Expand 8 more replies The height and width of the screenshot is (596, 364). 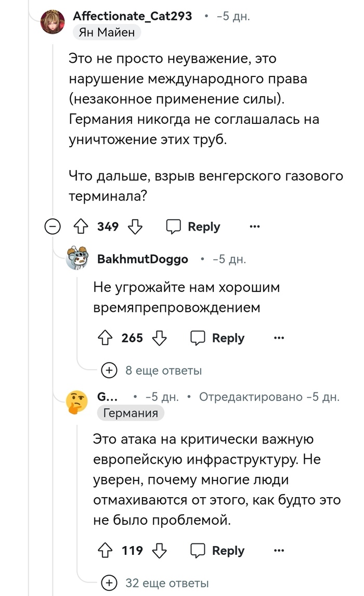point(163,371)
